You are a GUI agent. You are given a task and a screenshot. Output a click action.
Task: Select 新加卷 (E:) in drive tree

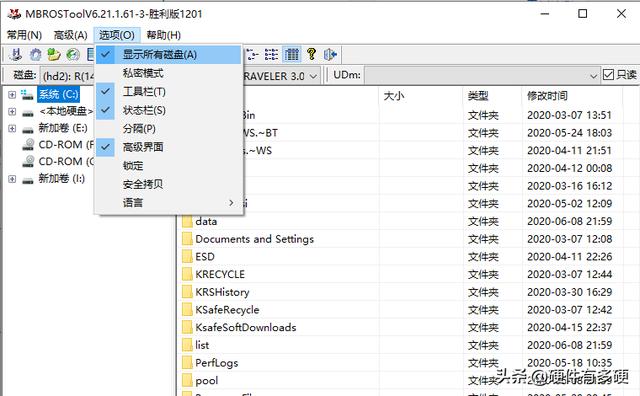point(63,128)
